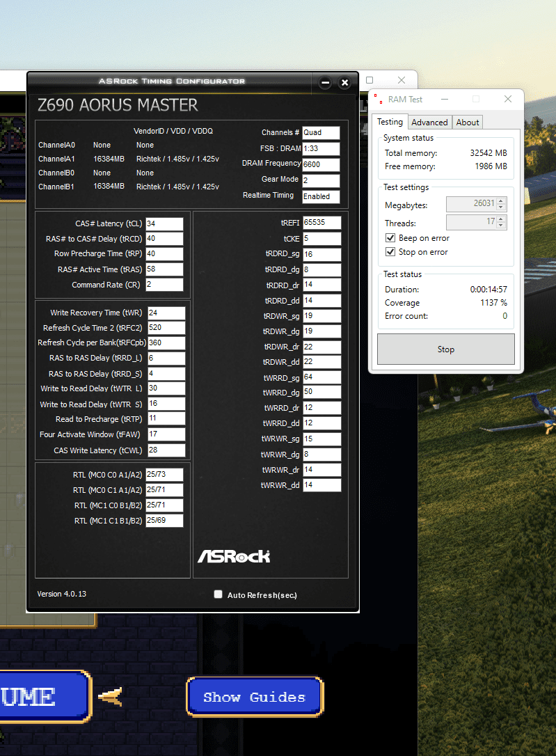Close the RAM Test window
Screen dimensions: 556x756
[x=508, y=99]
